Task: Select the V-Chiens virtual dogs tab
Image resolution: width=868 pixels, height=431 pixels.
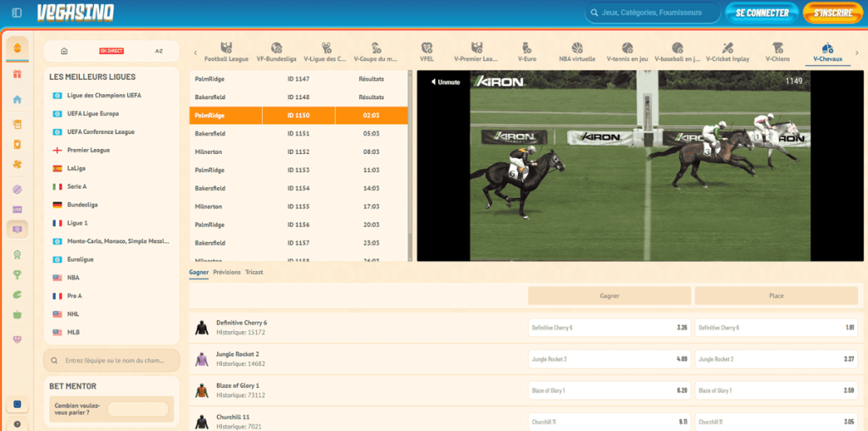Action: pyautogui.click(x=778, y=52)
